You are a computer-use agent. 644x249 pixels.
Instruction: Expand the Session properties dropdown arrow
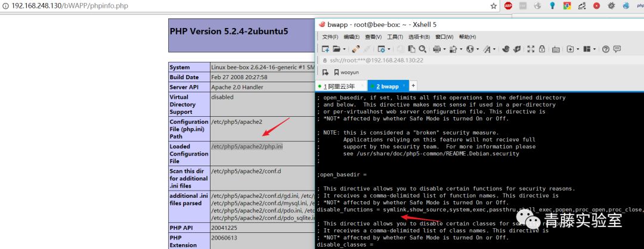click(389, 49)
